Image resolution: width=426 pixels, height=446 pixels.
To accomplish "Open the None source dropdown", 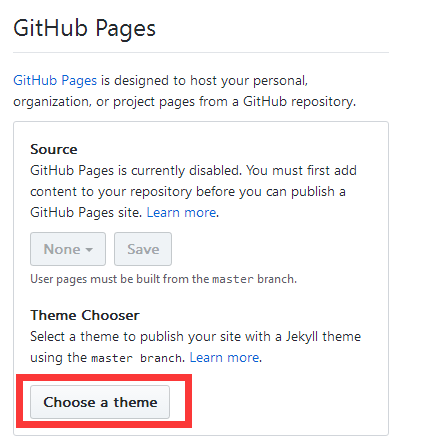I will pyautogui.click(x=68, y=249).
